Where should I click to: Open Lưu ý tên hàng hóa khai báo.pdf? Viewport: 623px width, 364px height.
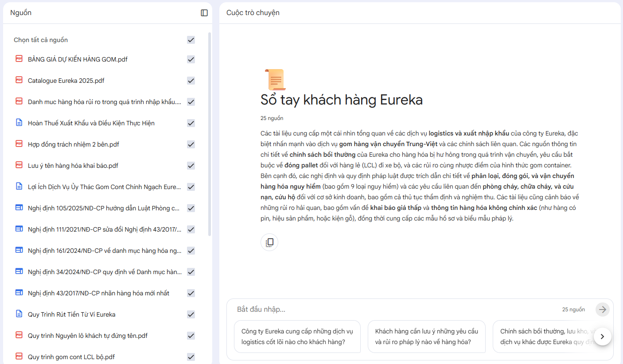(73, 166)
